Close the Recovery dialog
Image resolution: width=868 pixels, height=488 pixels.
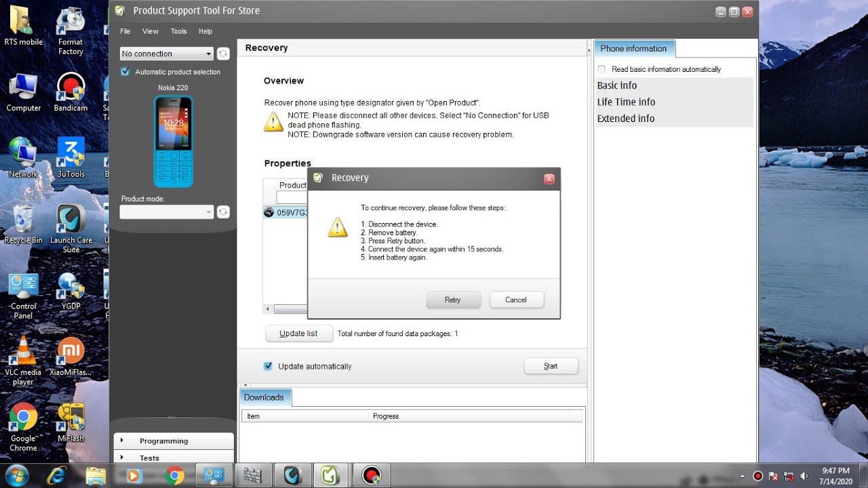point(549,179)
